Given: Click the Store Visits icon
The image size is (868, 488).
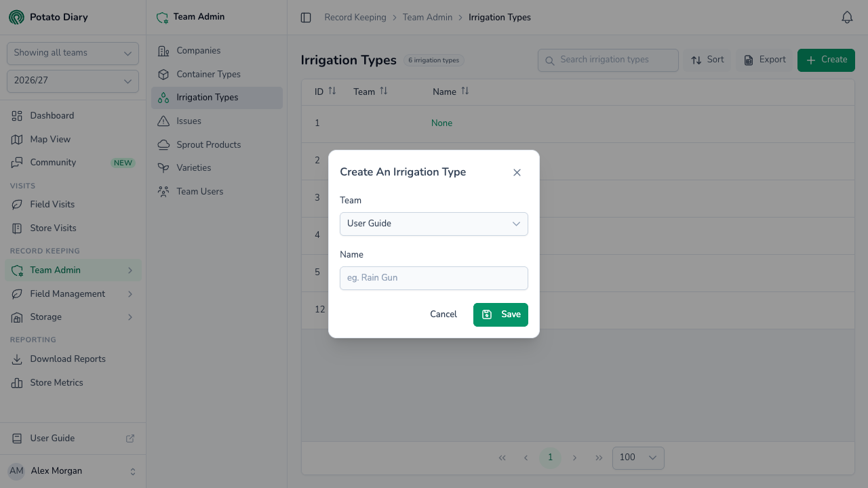Looking at the screenshot, I should click(x=17, y=228).
